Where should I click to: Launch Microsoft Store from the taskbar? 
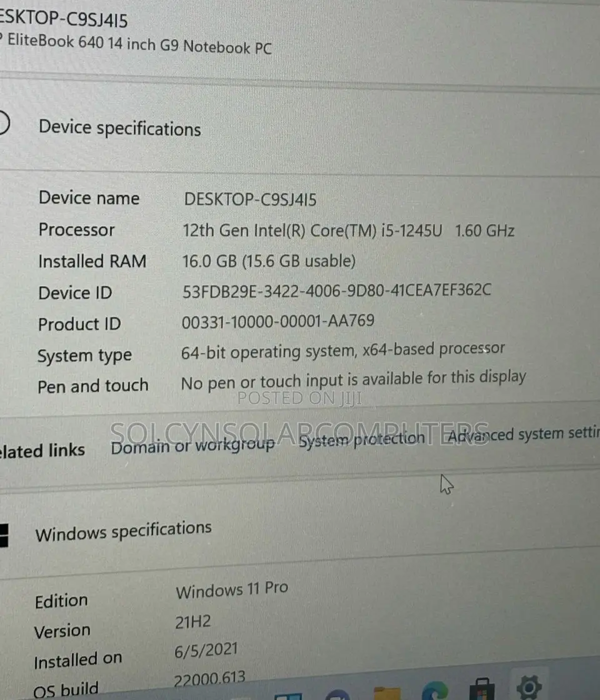coord(482,690)
